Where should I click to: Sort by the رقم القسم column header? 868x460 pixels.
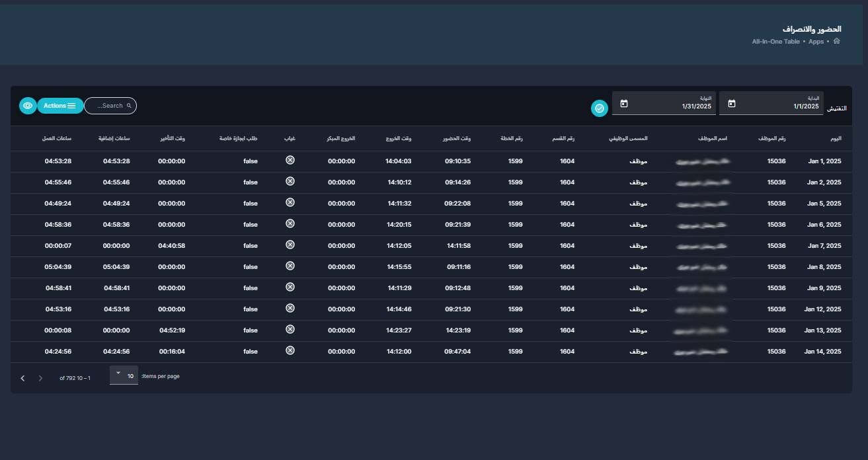tap(564, 139)
